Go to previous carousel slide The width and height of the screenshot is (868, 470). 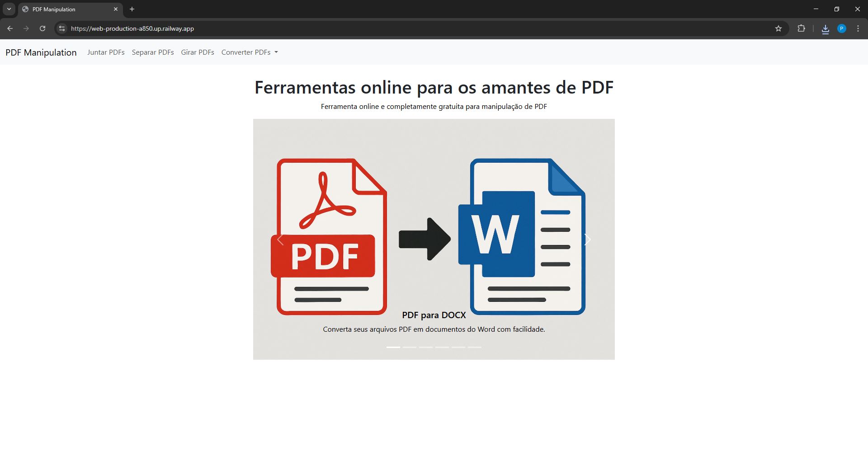(280, 240)
